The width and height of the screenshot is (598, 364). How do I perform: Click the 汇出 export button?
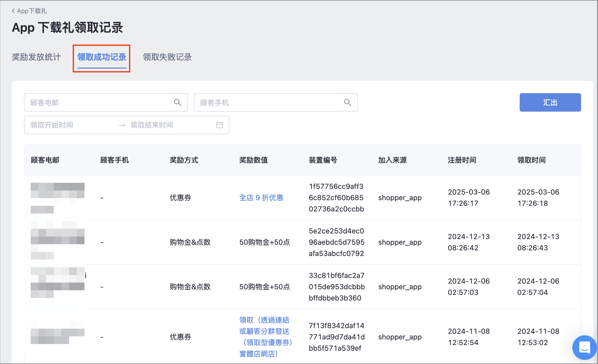550,102
